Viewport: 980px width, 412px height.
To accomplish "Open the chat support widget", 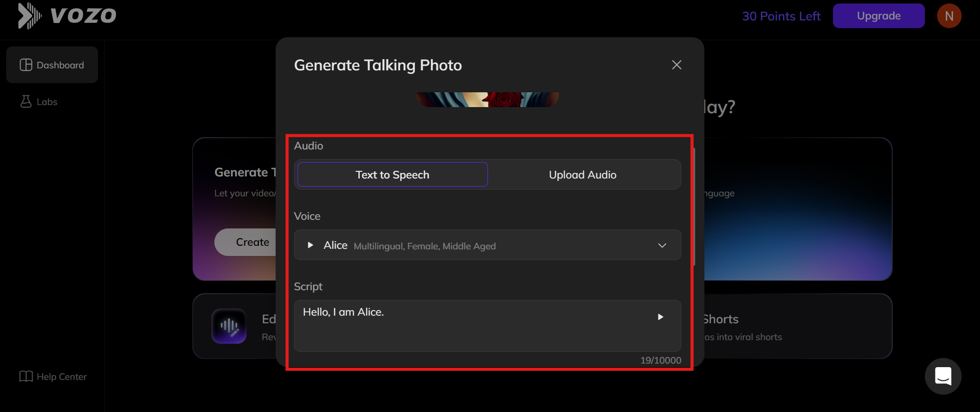I will click(943, 376).
